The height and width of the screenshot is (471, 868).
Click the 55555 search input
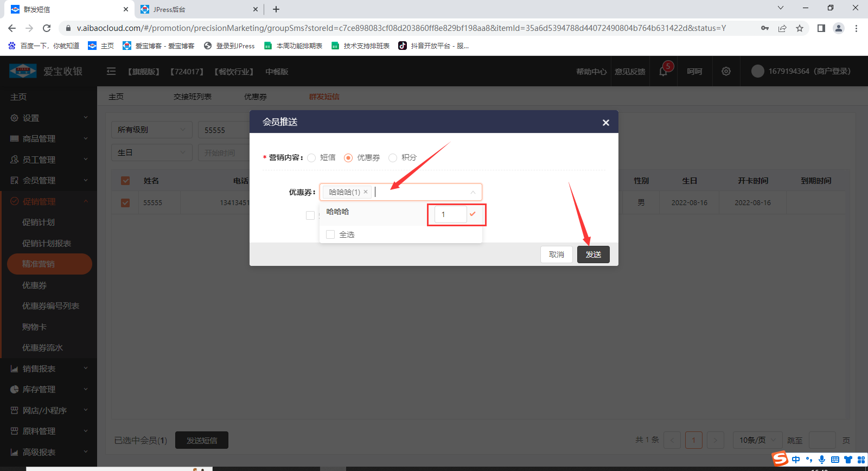tap(224, 130)
